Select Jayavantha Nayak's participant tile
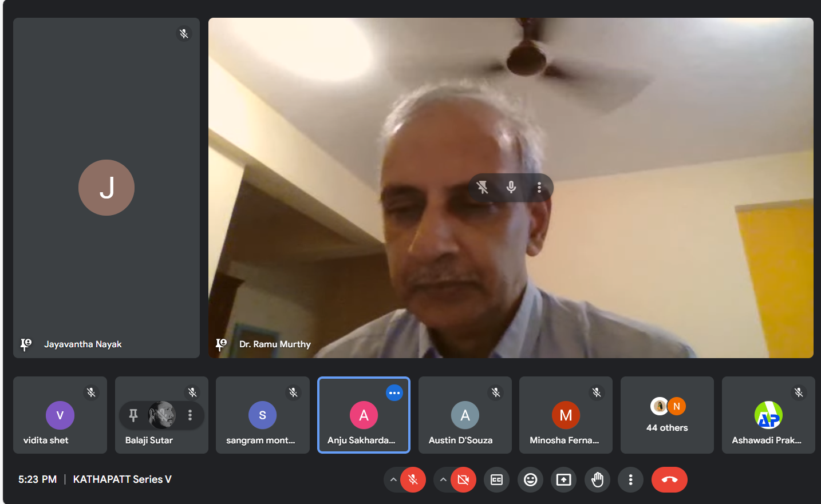 point(106,188)
